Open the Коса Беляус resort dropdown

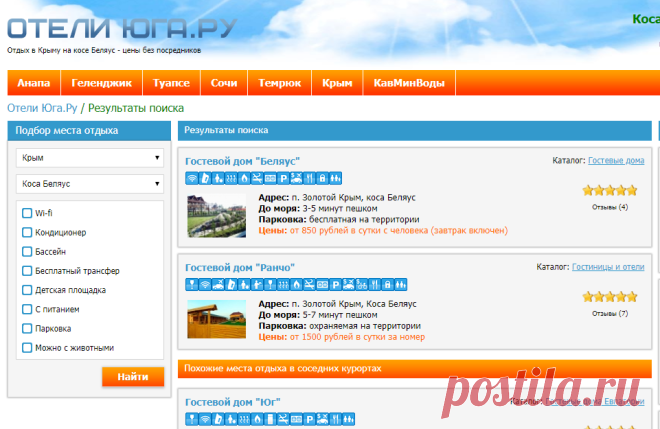[90, 184]
